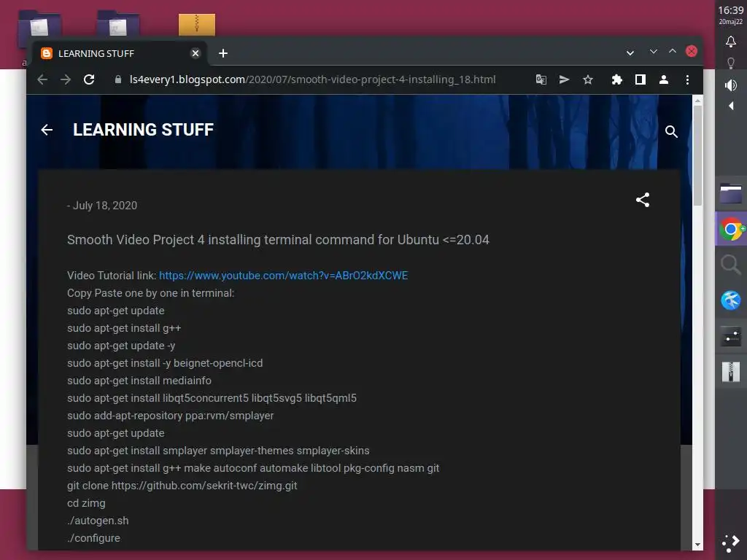
Task: Click the 'sudo add-apt-repository ppa:rvm/smplayer' line
Action: pos(171,416)
